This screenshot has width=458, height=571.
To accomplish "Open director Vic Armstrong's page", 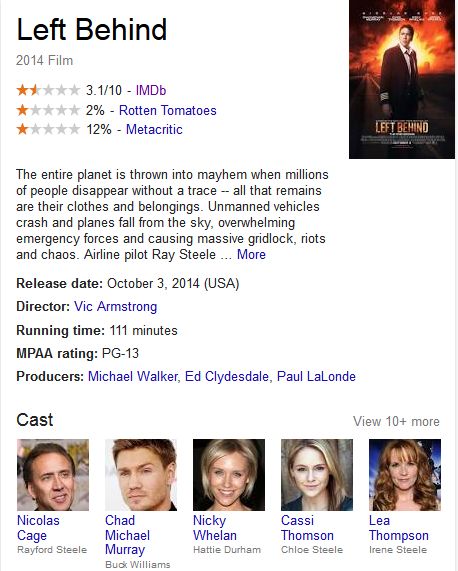I will 116,307.
